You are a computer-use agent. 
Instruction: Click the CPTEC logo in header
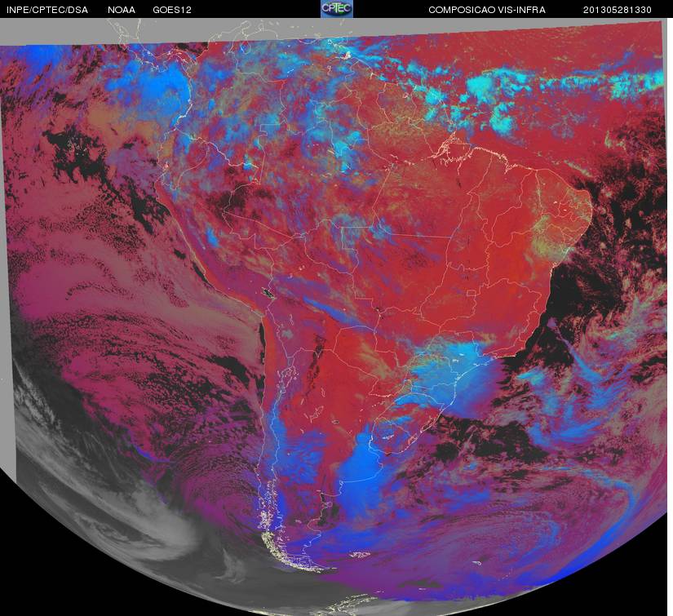tap(337, 9)
